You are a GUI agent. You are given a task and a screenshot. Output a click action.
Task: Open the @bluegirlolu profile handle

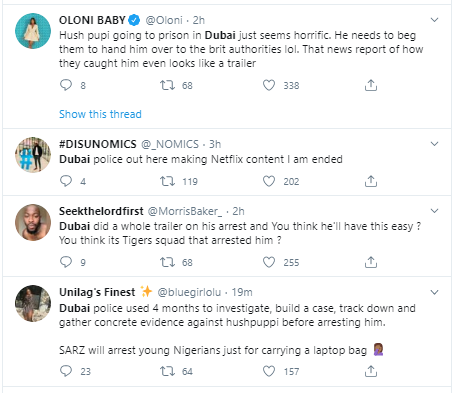click(189, 292)
